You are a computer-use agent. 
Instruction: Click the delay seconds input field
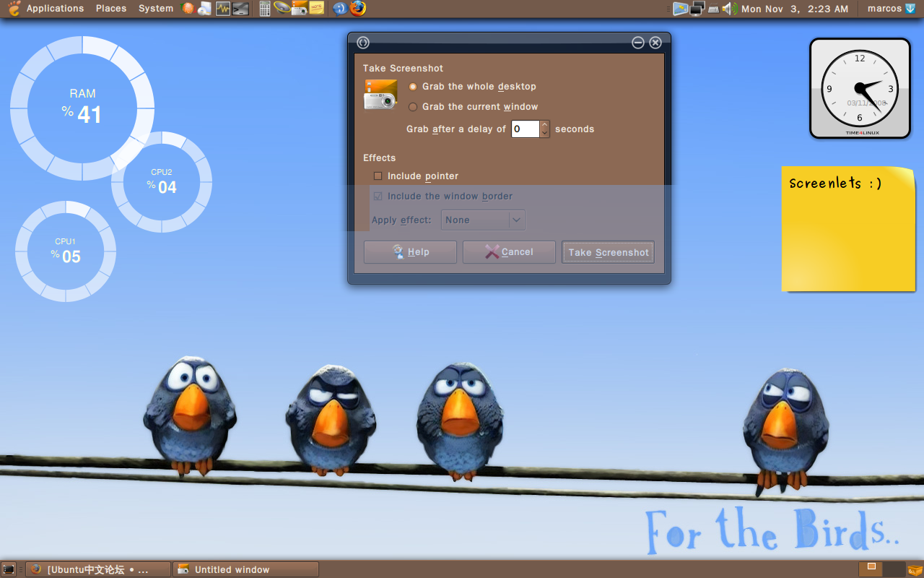pos(525,129)
